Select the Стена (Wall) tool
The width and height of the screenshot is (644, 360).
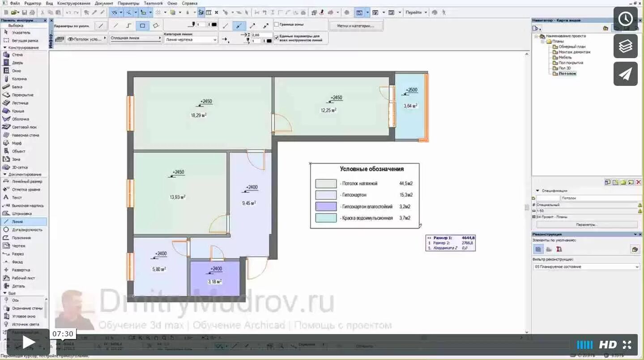pos(18,55)
